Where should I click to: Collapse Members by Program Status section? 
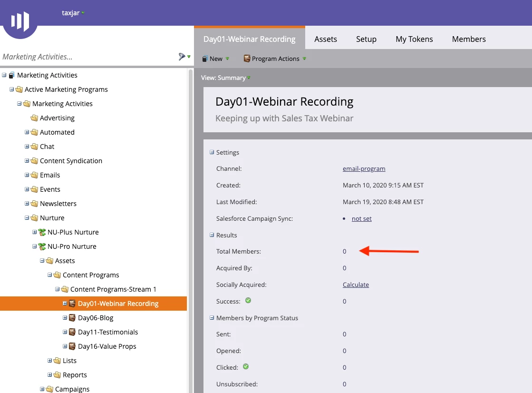click(212, 318)
